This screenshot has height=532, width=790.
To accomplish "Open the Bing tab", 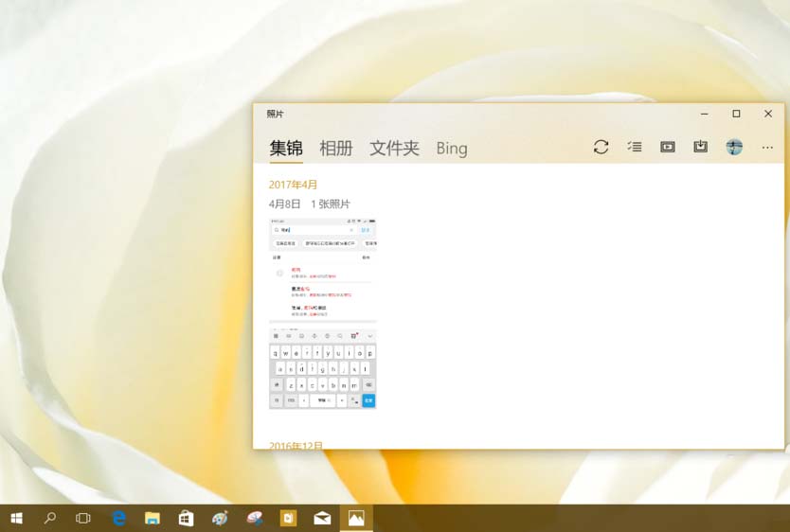I will 452,149.
